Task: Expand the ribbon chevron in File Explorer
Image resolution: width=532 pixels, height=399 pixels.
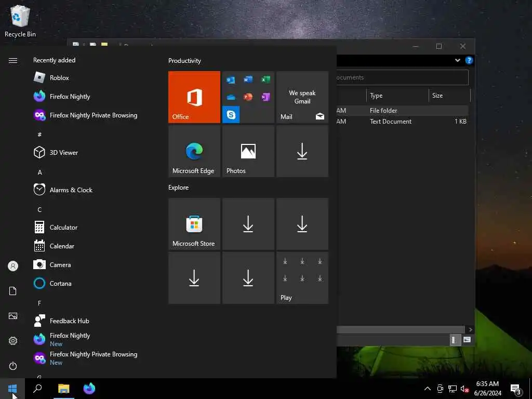Action: (x=457, y=60)
